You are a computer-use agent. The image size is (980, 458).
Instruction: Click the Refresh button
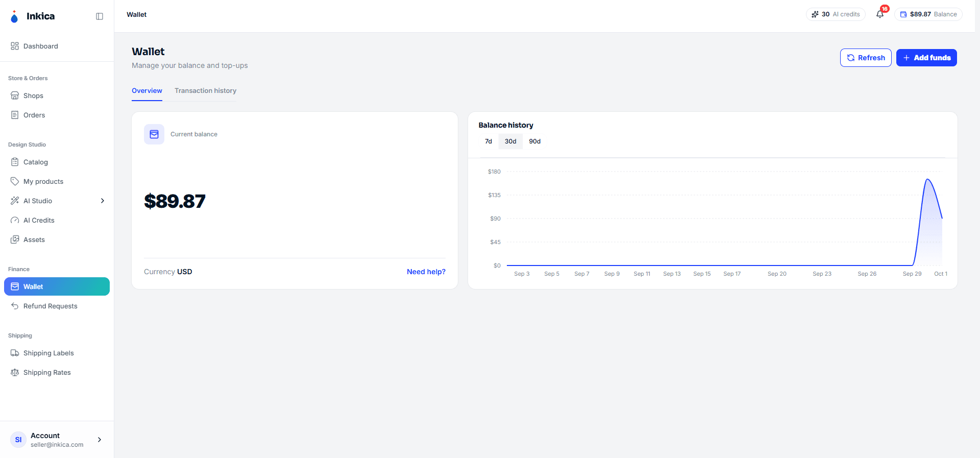click(866, 58)
